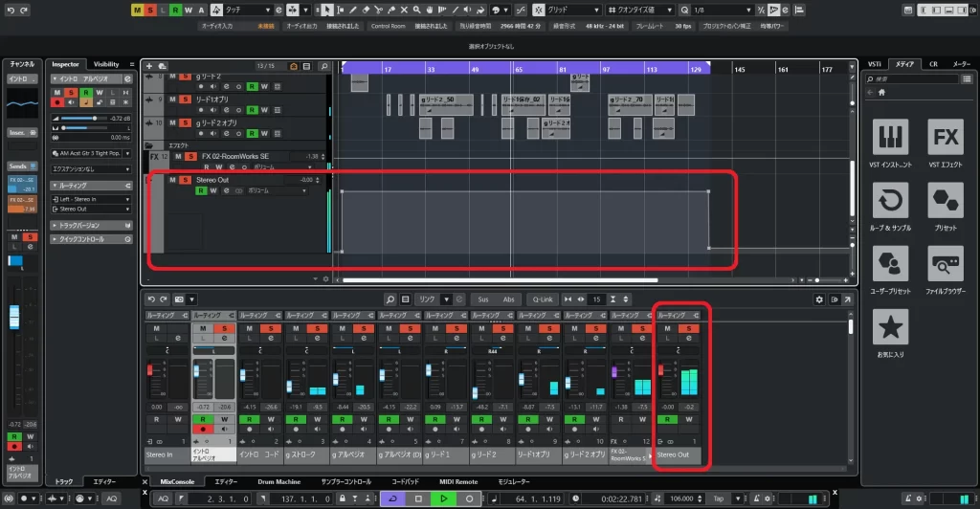Image resolution: width=980 pixels, height=509 pixels.
Task: Click the Tap tempo button
Action: tap(718, 498)
